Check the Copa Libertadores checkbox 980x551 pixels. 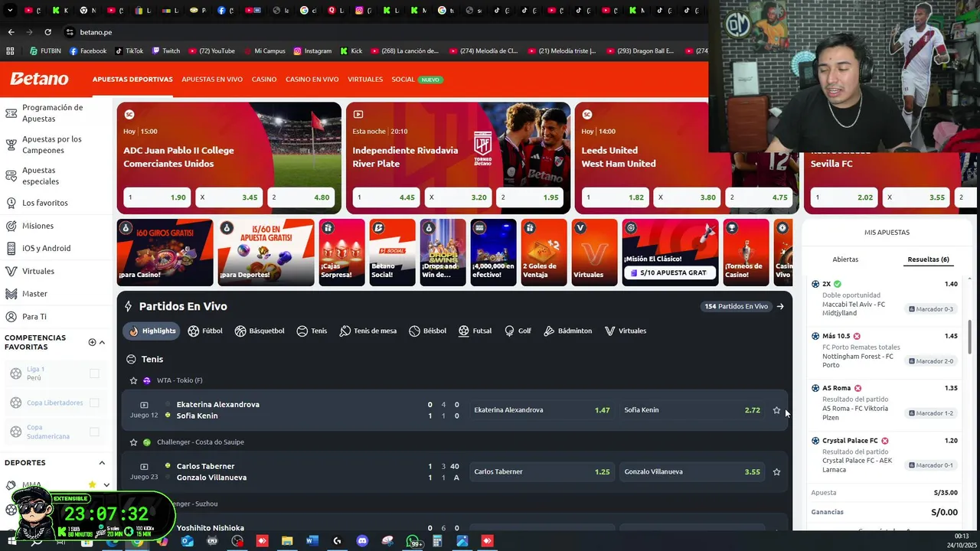pyautogui.click(x=94, y=403)
